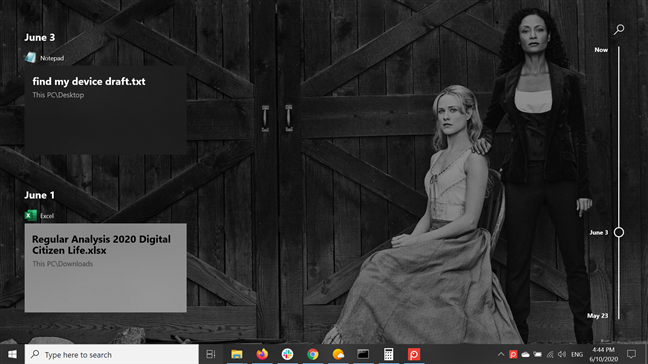Click the red P tray icon

513,354
